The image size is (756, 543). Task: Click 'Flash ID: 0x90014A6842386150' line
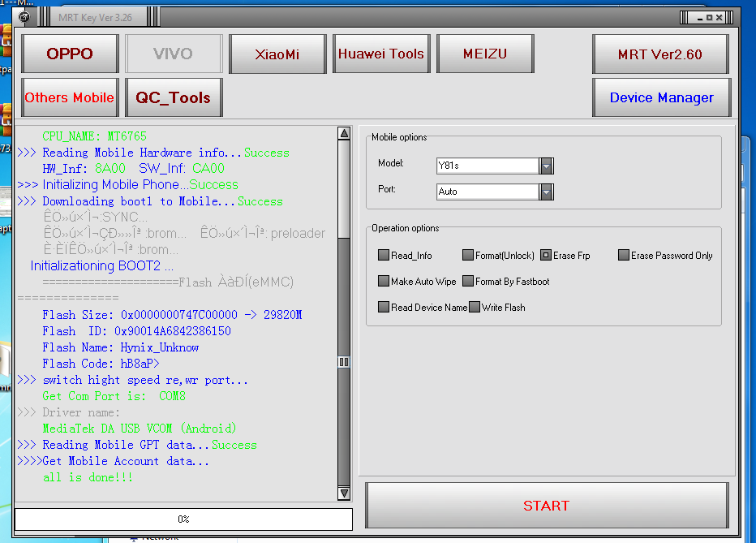tap(136, 331)
